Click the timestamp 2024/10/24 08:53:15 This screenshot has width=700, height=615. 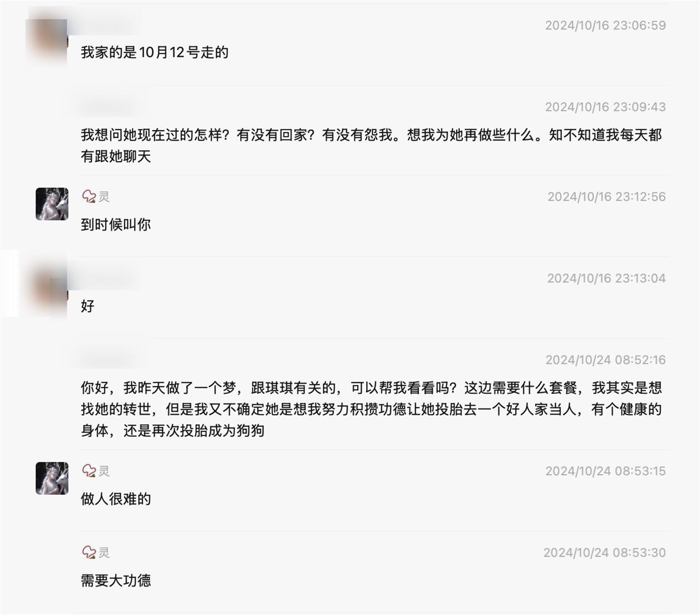pyautogui.click(x=605, y=471)
